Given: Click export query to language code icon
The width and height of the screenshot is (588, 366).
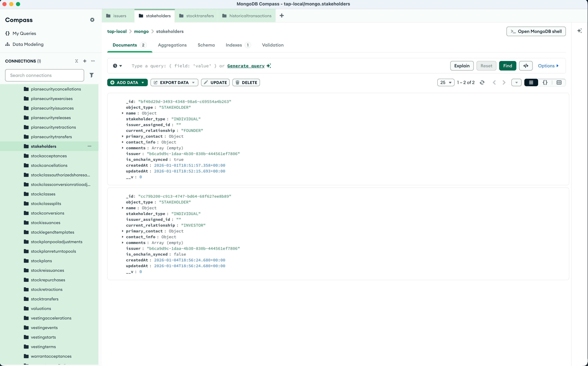Looking at the screenshot, I should 526,66.
